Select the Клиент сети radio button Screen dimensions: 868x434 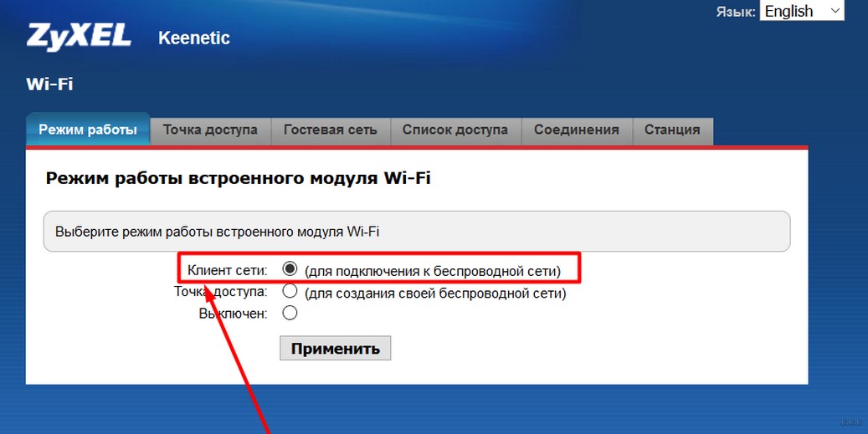pyautogui.click(x=290, y=269)
